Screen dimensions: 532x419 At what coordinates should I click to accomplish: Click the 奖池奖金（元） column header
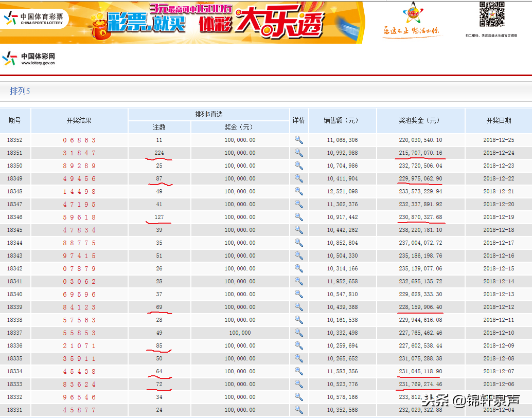pyautogui.click(x=420, y=120)
